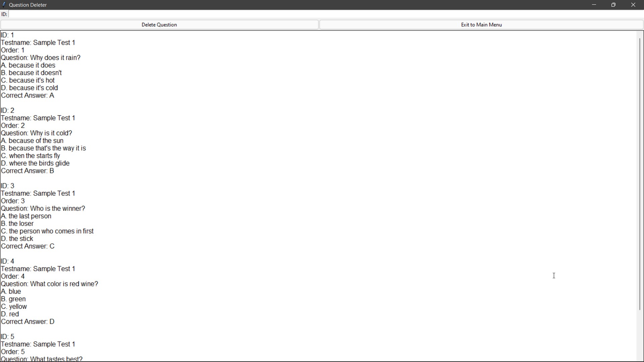Minimize the Question Deleter window
The width and height of the screenshot is (644, 362).
pyautogui.click(x=594, y=5)
